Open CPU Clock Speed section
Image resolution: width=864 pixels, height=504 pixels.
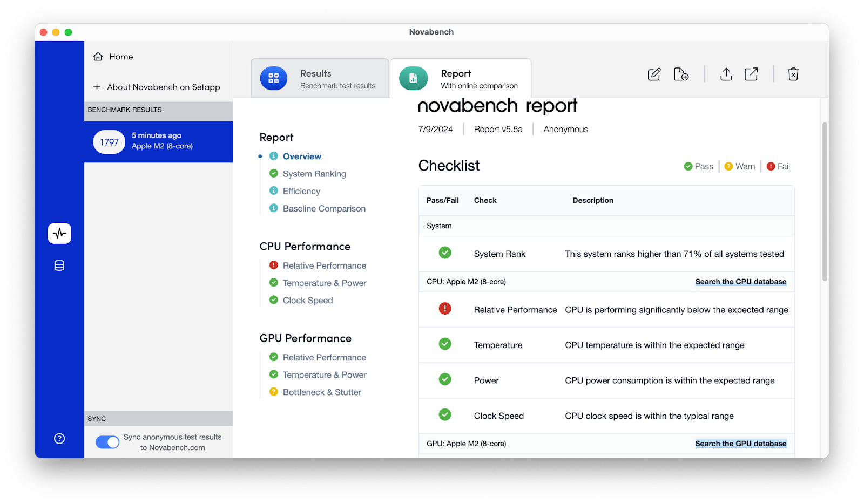coord(308,300)
